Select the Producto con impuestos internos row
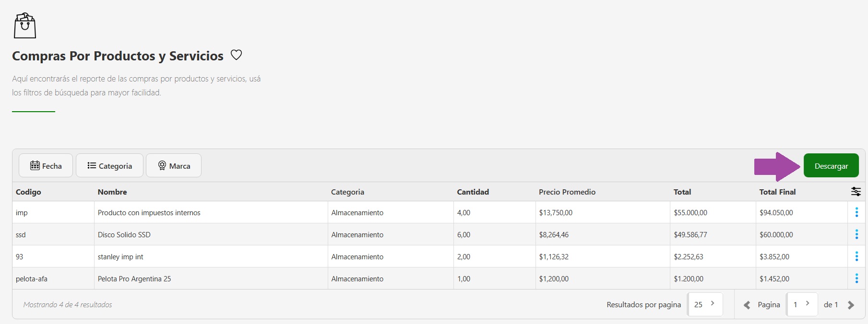The width and height of the screenshot is (868, 324). [149, 212]
